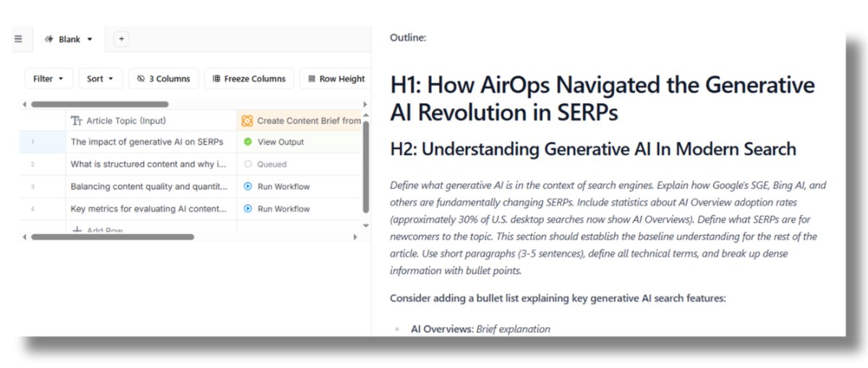Click the orange workflow icon in column header
This screenshot has width=868, height=368.
(x=247, y=121)
